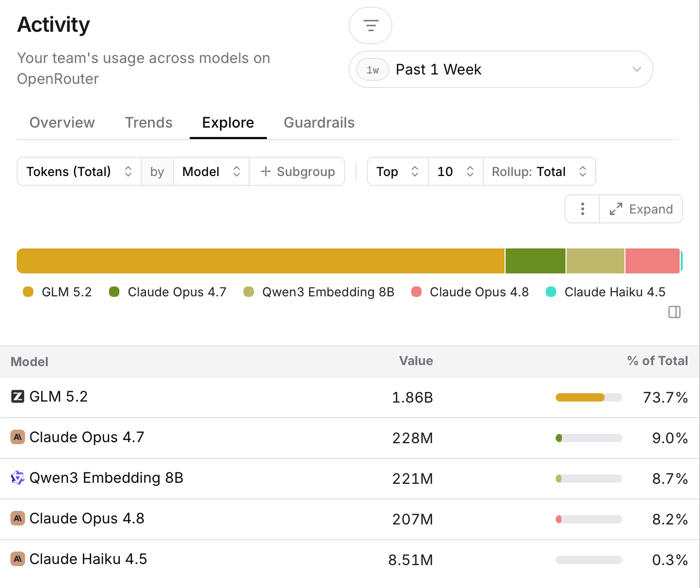Open the filter options icon button
Screen dimensions: 700x588
point(371,26)
